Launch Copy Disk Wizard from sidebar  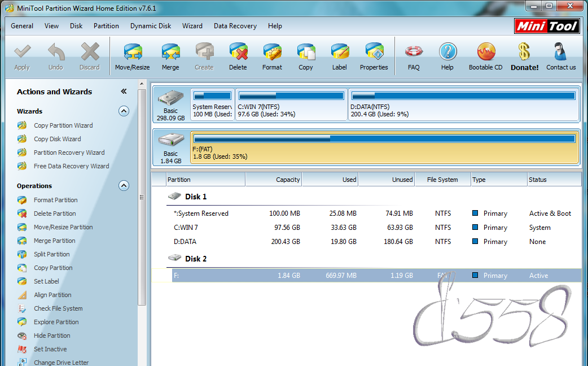(x=57, y=139)
